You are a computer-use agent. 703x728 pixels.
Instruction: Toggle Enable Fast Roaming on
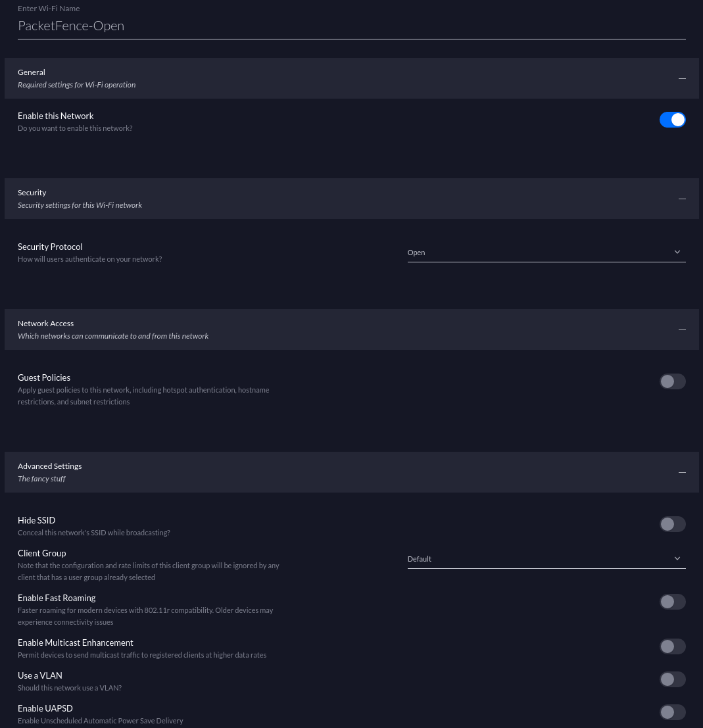672,602
